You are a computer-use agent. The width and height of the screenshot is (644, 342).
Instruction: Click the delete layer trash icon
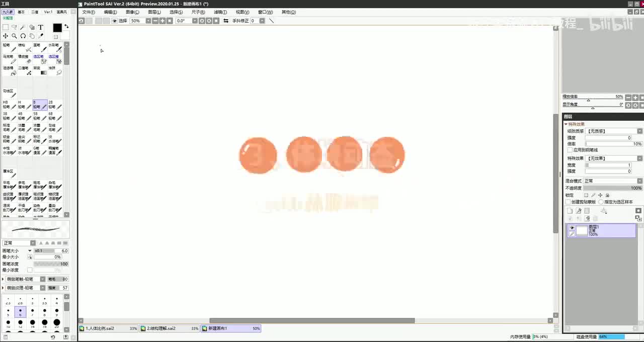coord(595,219)
